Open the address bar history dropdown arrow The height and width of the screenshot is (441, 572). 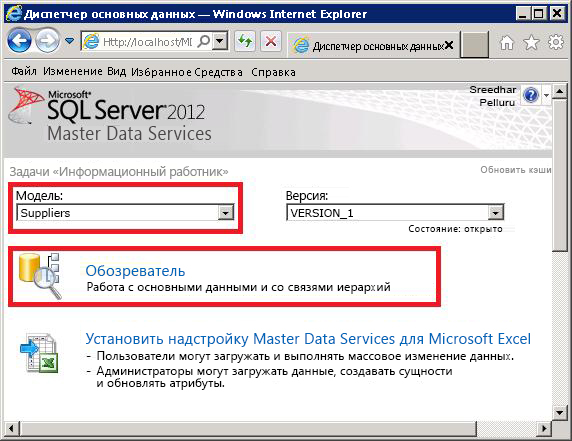point(220,41)
